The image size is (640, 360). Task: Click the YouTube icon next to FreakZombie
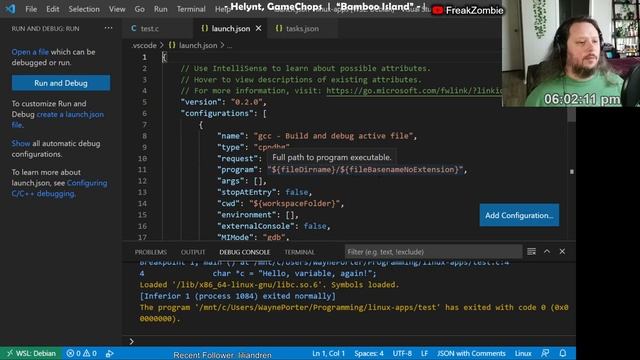[438, 10]
